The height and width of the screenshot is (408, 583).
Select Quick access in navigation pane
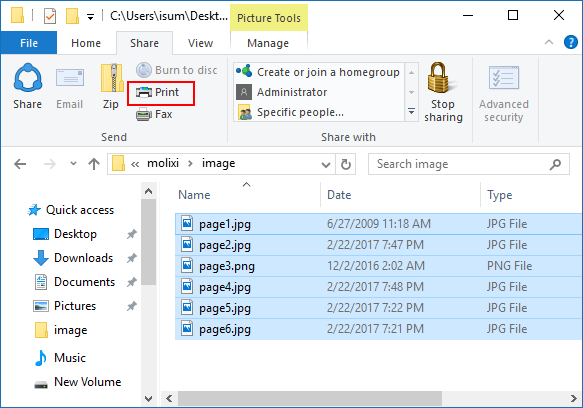coord(71,210)
